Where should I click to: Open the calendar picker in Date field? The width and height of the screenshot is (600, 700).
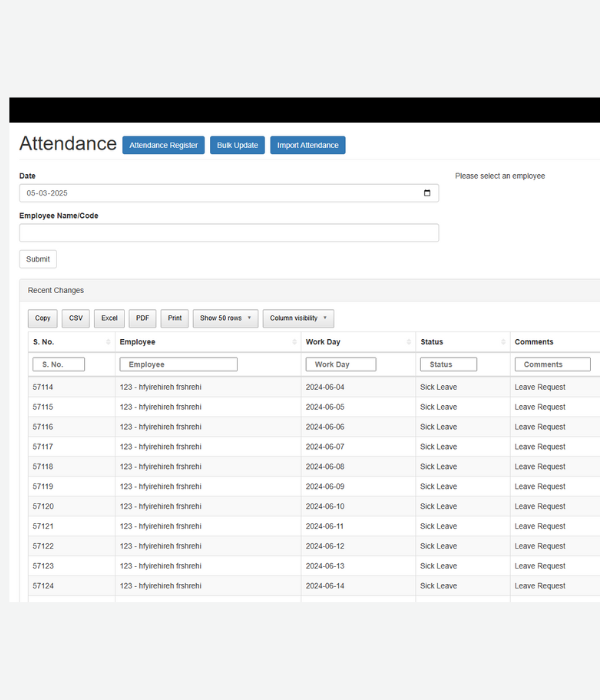point(427,193)
